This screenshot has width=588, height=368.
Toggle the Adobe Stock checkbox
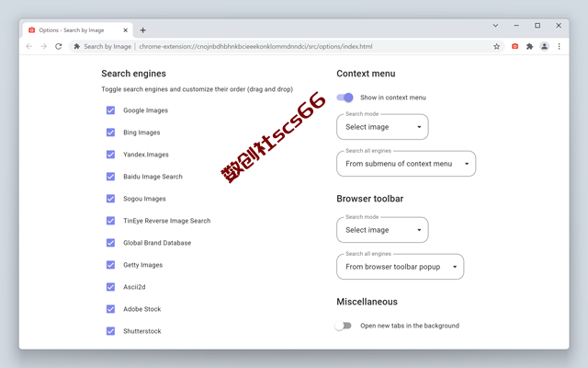click(110, 309)
